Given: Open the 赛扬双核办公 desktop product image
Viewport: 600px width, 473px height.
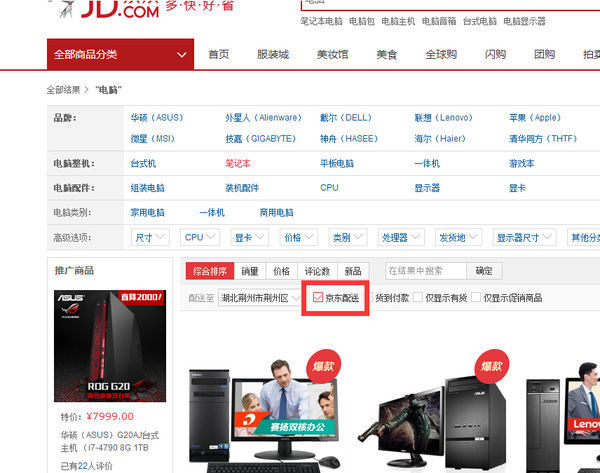Looking at the screenshot, I should [x=264, y=413].
